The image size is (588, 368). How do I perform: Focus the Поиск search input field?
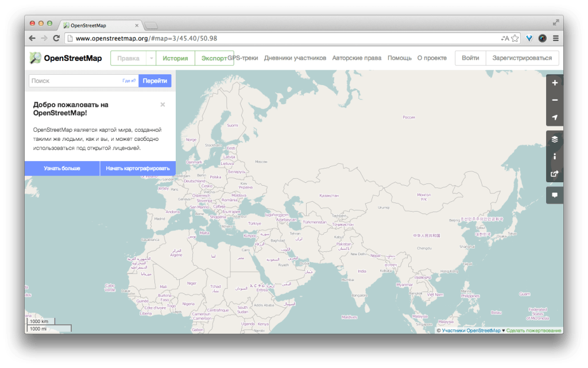click(75, 81)
